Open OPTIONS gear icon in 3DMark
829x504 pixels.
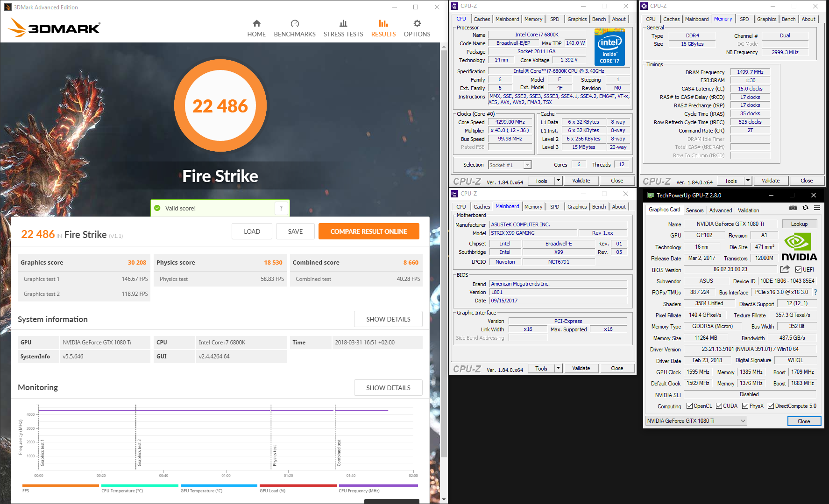417,23
